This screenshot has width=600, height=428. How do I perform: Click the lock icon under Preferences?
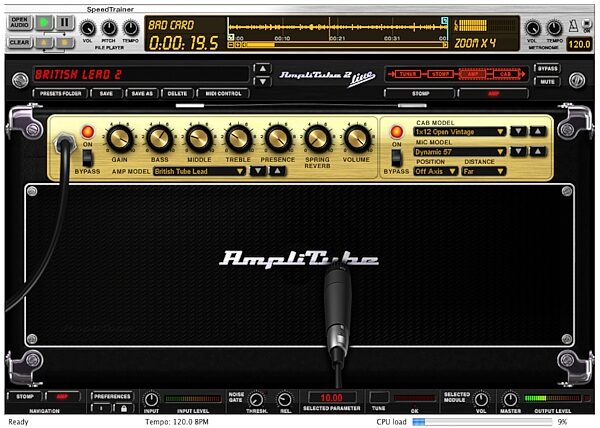coord(124,408)
